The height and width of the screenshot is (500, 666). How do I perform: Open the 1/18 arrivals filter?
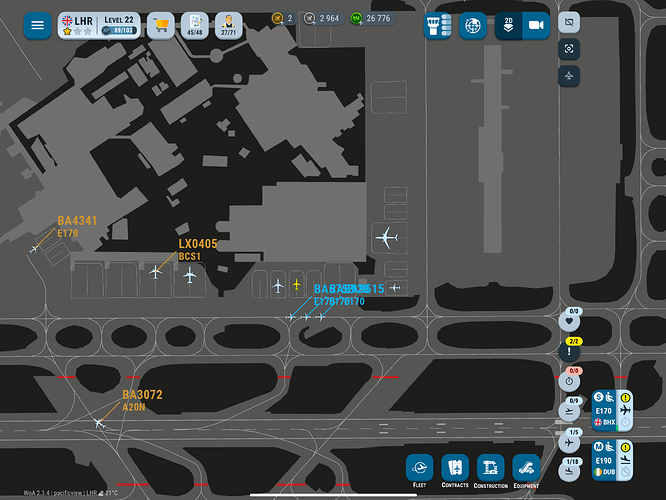pyautogui.click(x=569, y=470)
